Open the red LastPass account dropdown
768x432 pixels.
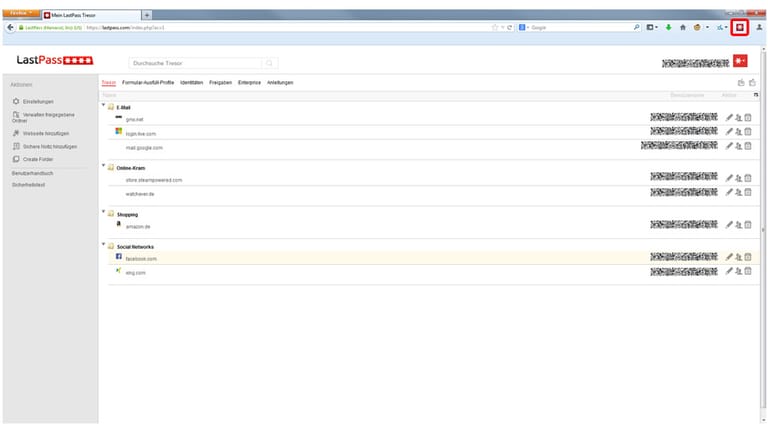(x=740, y=61)
